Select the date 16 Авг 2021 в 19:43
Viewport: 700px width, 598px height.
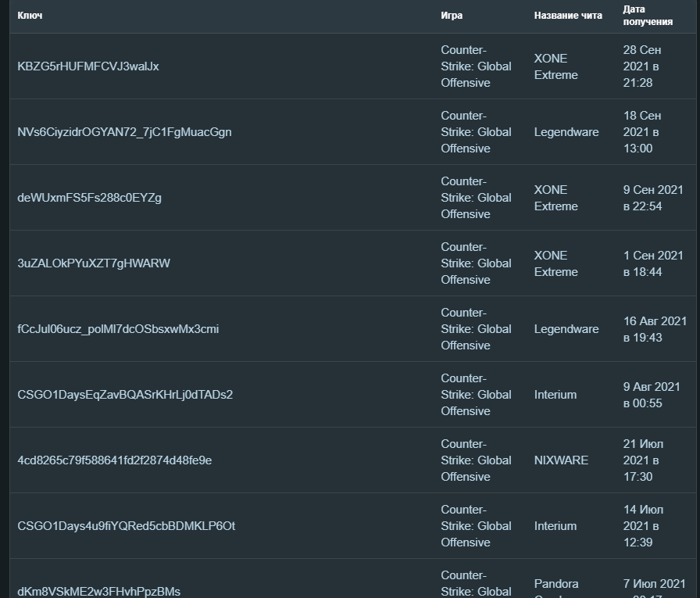point(655,329)
